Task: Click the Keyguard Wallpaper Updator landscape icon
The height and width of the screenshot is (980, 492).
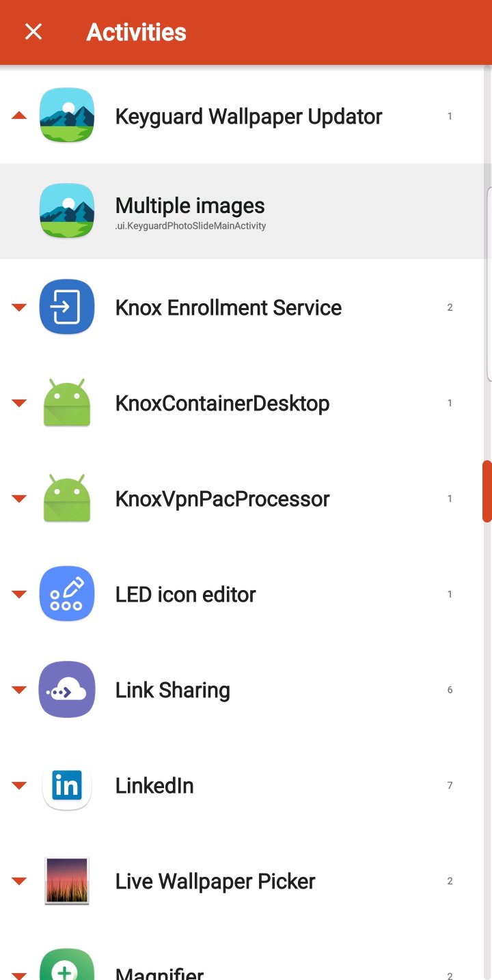Action: pyautogui.click(x=66, y=115)
